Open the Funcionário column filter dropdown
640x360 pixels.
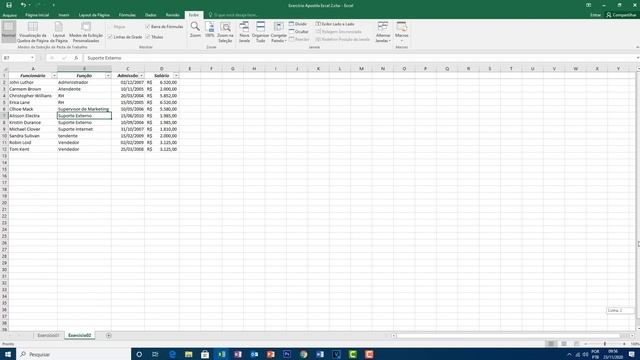coord(54,76)
